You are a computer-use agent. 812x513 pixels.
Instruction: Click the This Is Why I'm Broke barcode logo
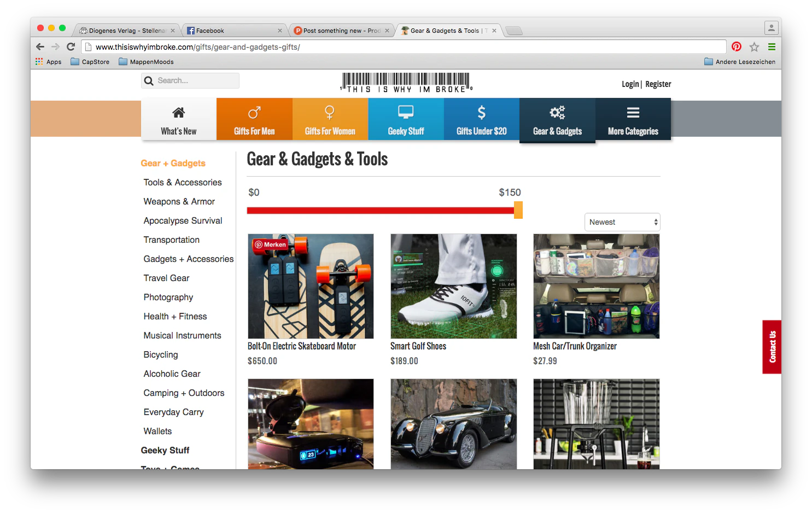tap(406, 83)
